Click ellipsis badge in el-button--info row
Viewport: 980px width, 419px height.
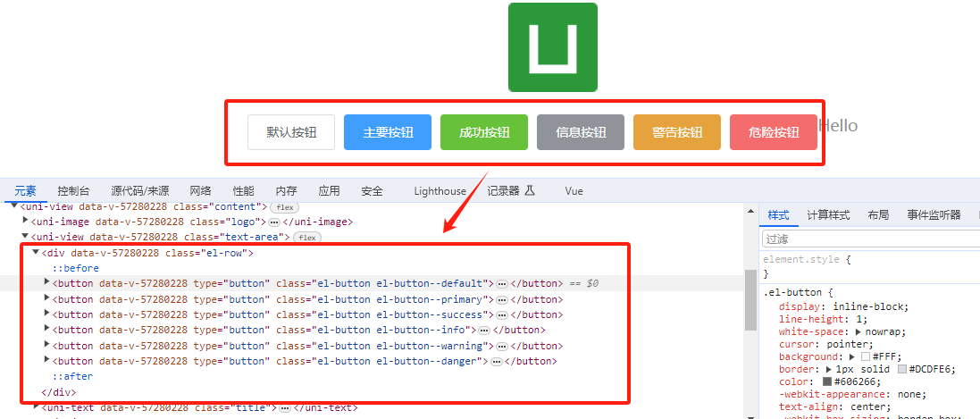[484, 331]
